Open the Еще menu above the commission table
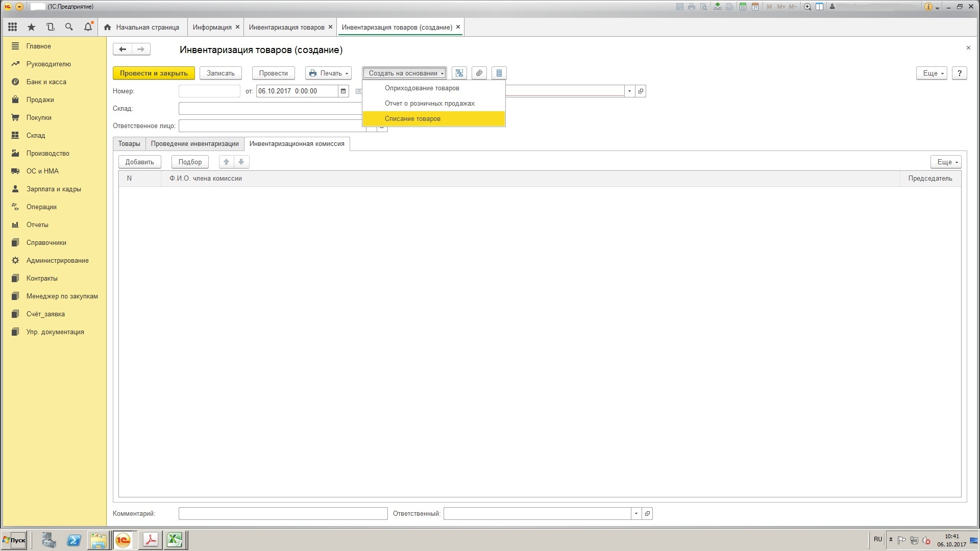Image resolution: width=980 pixels, height=551 pixels. (946, 162)
